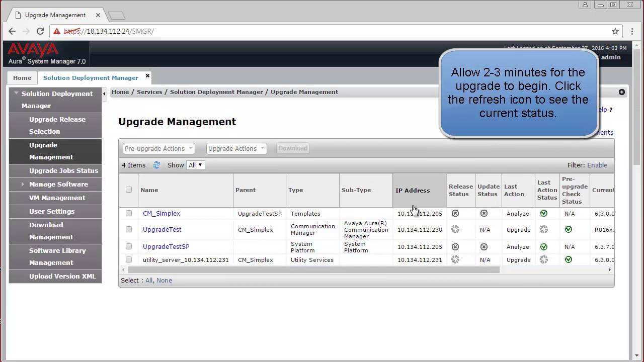Click Update Status icon for CM_Simplex row
The height and width of the screenshot is (362, 644).
click(x=484, y=213)
